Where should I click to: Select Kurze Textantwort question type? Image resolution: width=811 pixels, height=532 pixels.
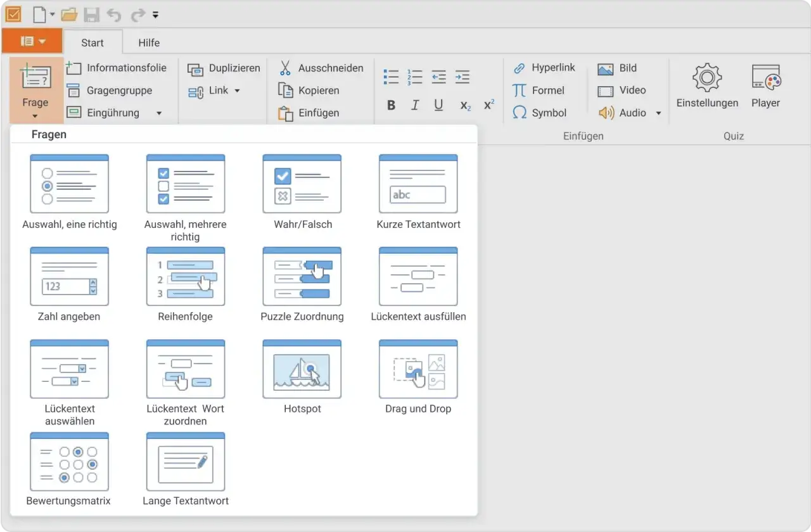[418, 191]
